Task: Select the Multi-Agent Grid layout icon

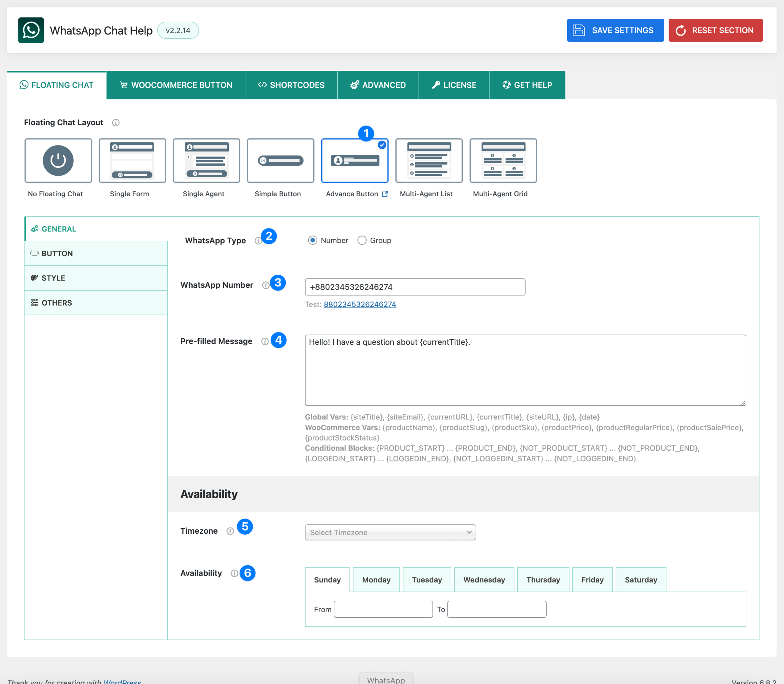Action: pos(503,161)
